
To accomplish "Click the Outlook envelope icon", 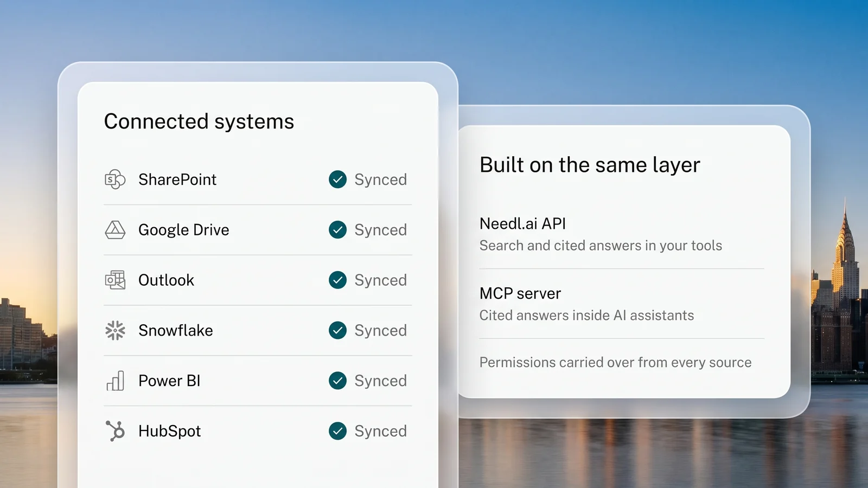I will click(115, 280).
